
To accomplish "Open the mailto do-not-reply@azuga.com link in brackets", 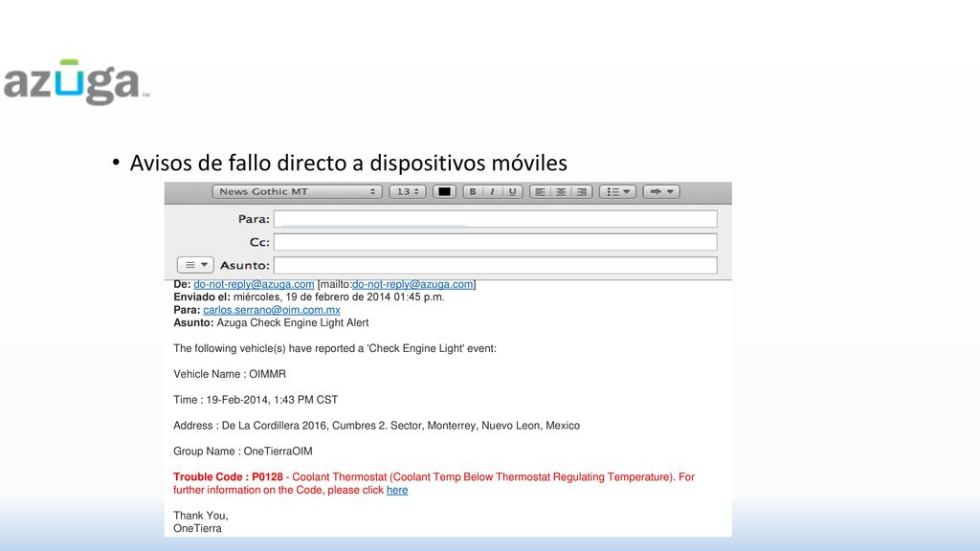I will click(412, 284).
